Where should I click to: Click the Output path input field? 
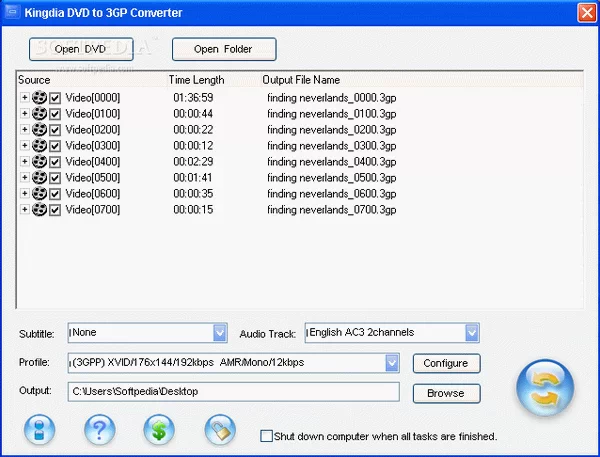234,392
